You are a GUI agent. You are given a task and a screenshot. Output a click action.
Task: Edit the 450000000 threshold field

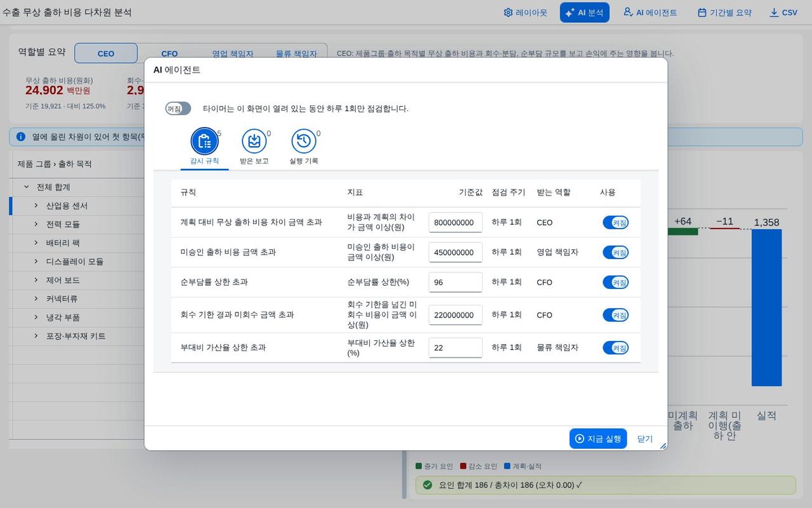(455, 253)
